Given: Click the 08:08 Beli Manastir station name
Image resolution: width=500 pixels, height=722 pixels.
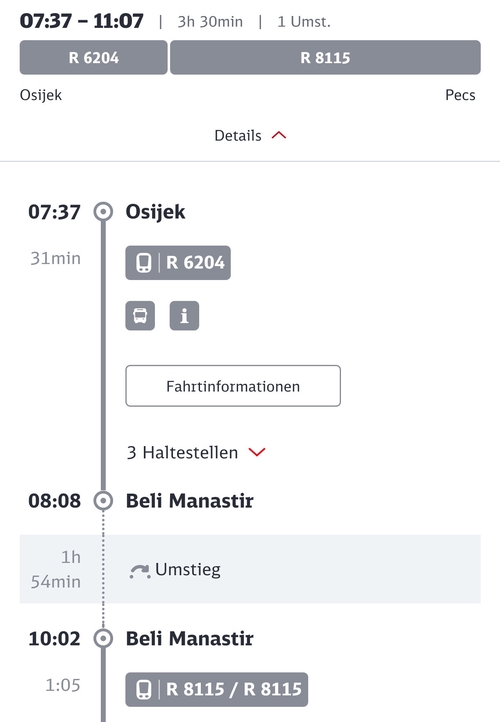Looking at the screenshot, I should [190, 501].
